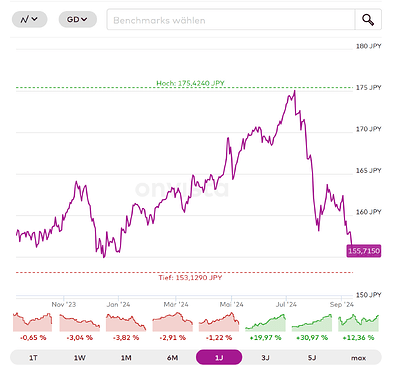The width and height of the screenshot is (400, 374).
Task: Click the 155,7150 current price label
Action: [364, 251]
